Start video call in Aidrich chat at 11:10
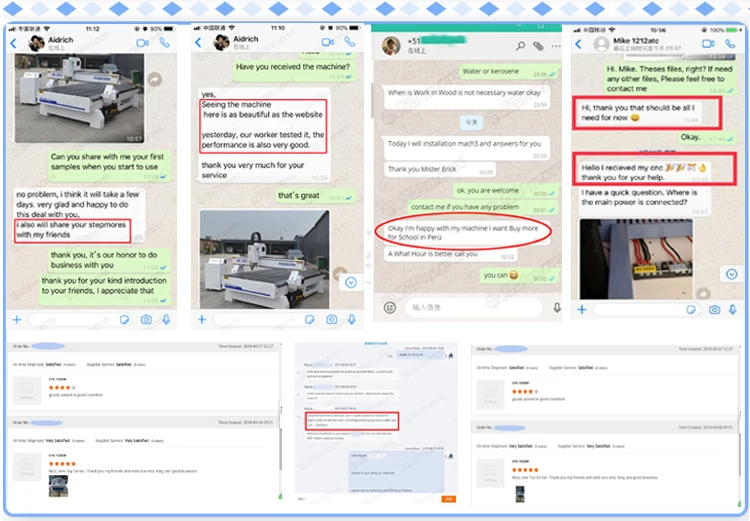750x521 pixels. click(x=328, y=42)
